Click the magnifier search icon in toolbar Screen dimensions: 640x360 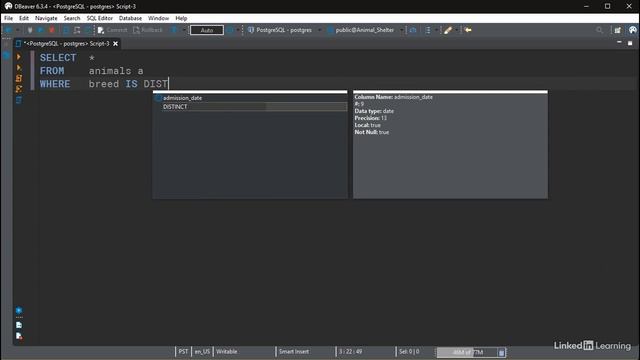click(599, 30)
